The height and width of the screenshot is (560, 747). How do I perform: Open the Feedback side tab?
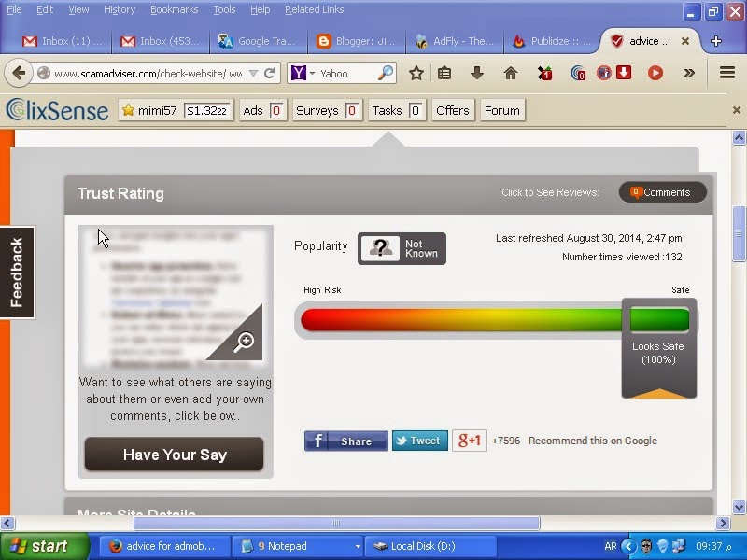point(17,273)
